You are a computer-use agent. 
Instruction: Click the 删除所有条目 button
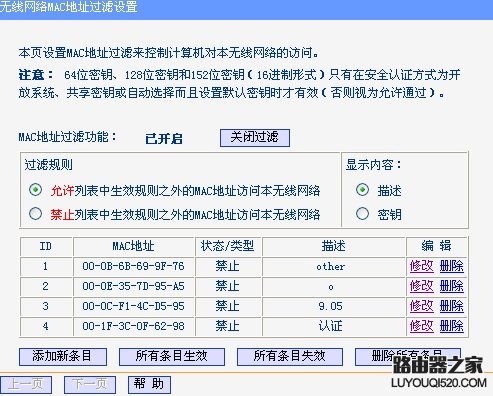[408, 357]
